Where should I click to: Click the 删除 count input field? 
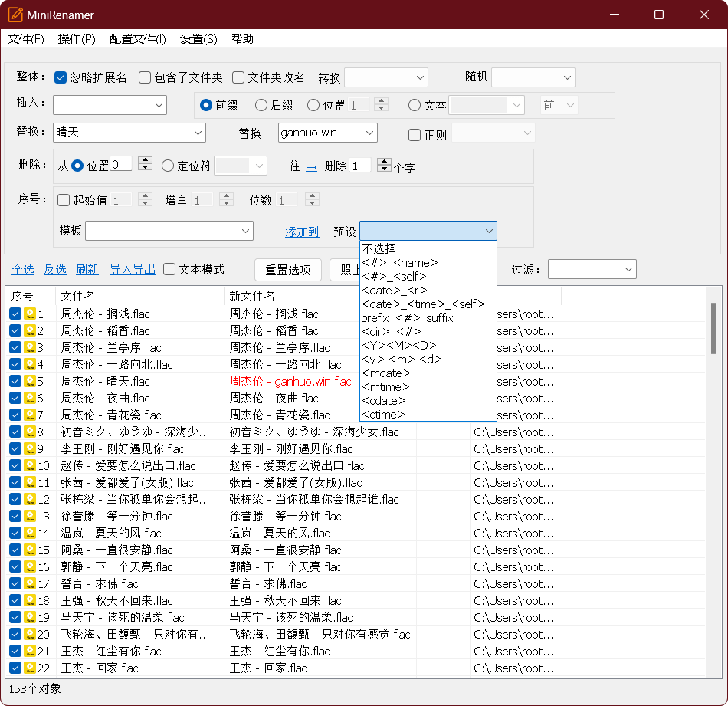[360, 166]
